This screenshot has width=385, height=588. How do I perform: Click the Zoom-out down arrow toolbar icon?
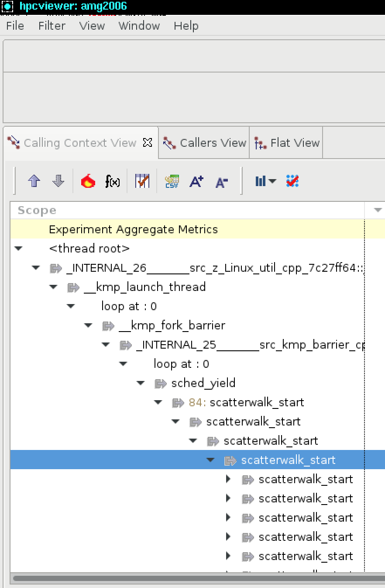[58, 181]
